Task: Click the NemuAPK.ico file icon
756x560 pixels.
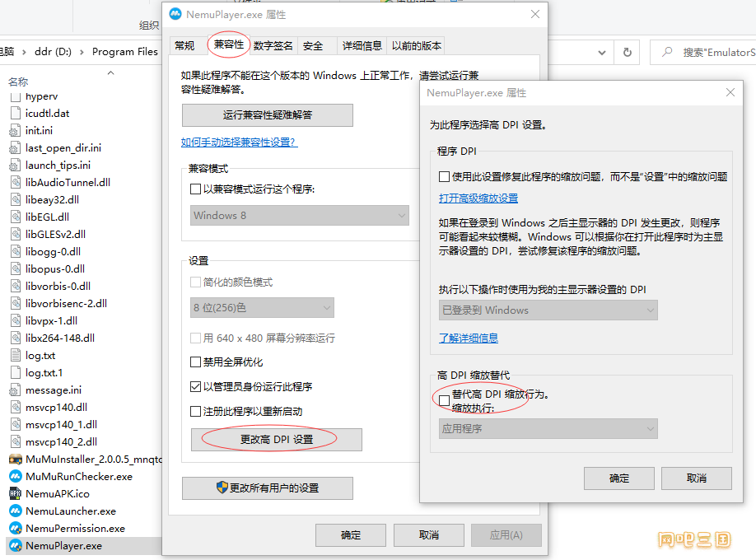Action: [16, 493]
